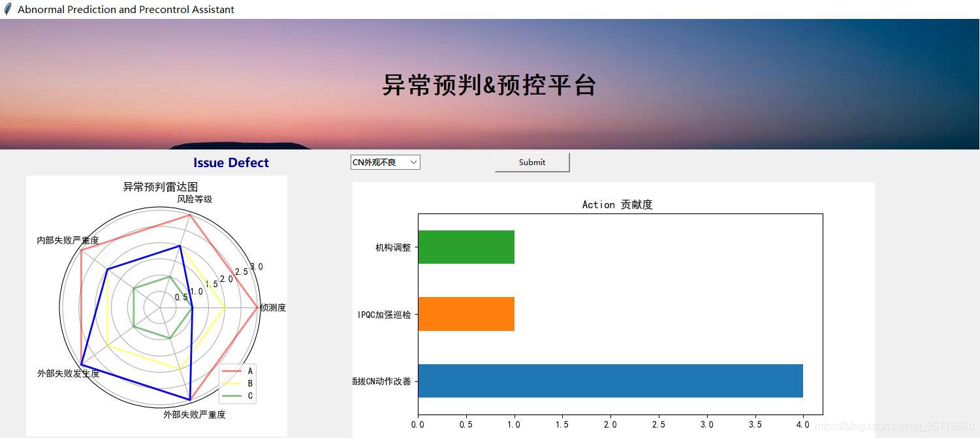Click the 侦测度 radar axis label
The width and height of the screenshot is (980, 438).
[273, 307]
